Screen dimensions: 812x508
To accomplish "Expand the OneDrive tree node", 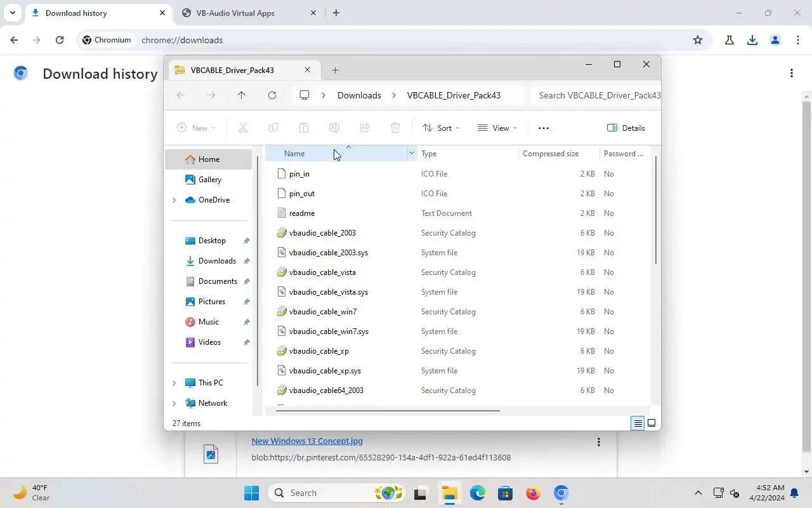I will click(174, 200).
